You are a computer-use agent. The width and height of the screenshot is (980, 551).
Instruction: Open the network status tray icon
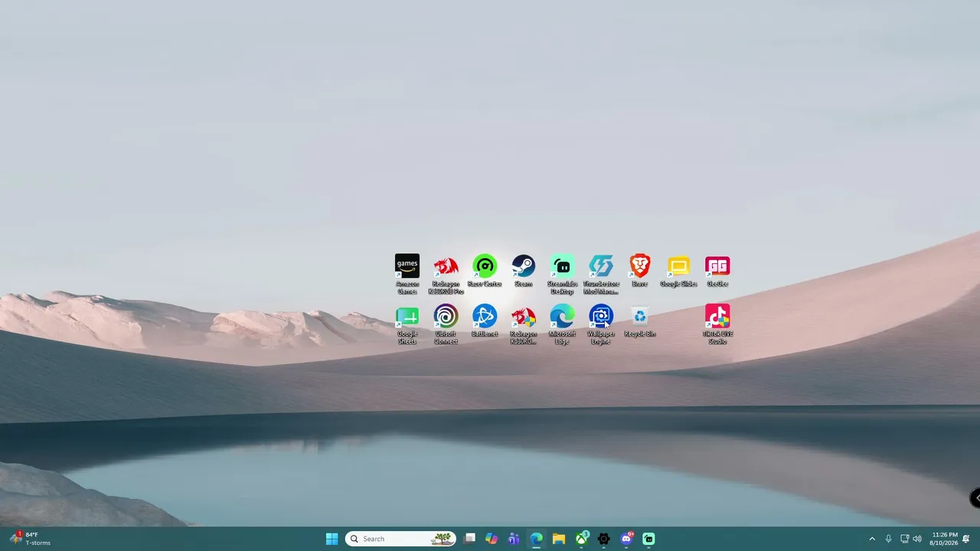904,539
